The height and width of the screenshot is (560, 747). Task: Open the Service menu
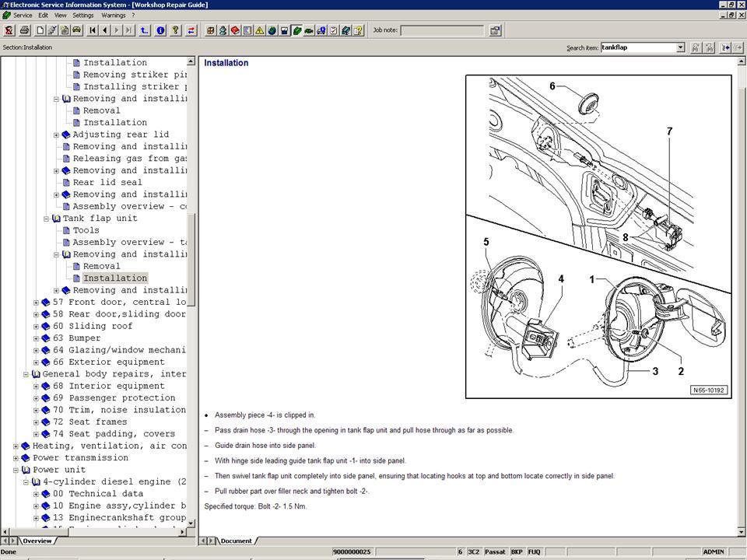pyautogui.click(x=23, y=15)
